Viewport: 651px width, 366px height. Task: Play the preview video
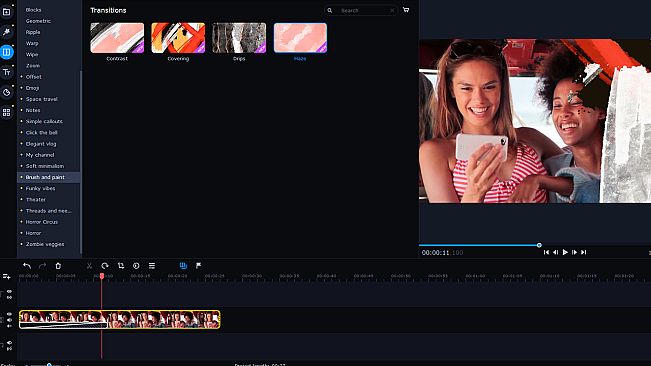tap(565, 252)
